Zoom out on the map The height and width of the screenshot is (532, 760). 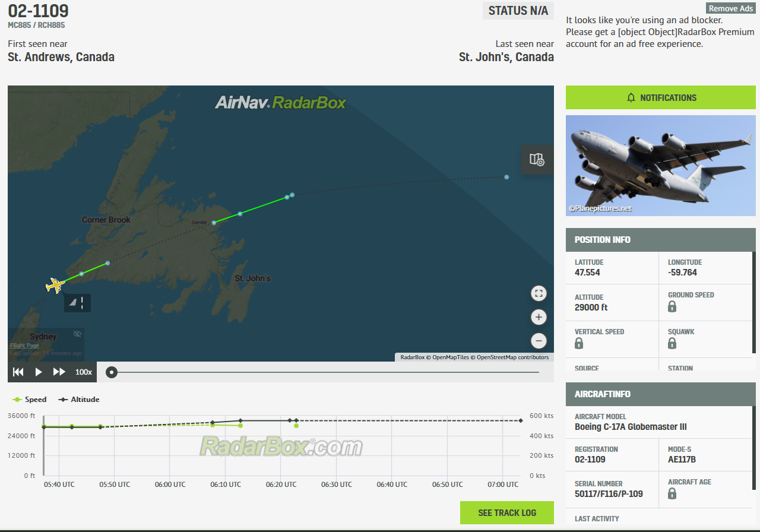[x=539, y=341]
